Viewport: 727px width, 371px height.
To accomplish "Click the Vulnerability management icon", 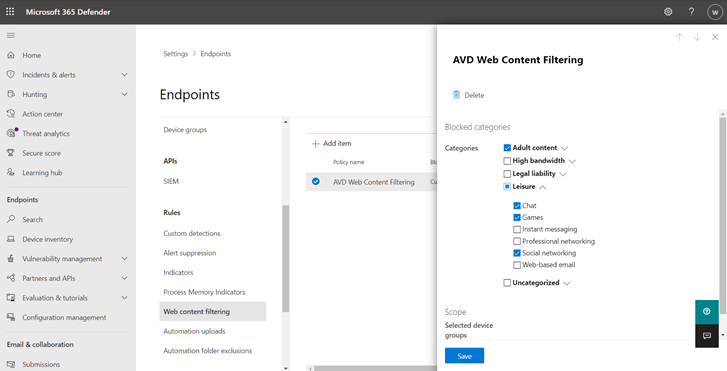I will [11, 258].
